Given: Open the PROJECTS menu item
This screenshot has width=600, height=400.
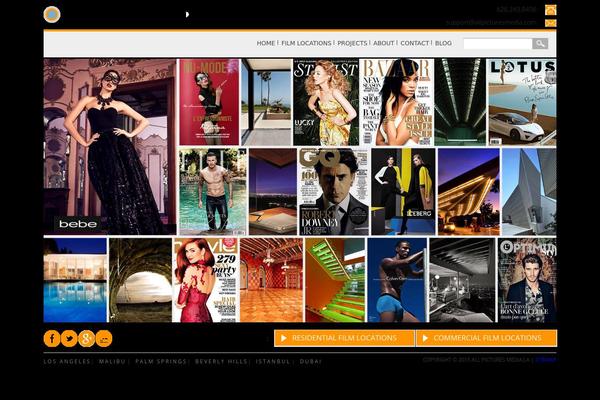Looking at the screenshot, I should pyautogui.click(x=352, y=43).
